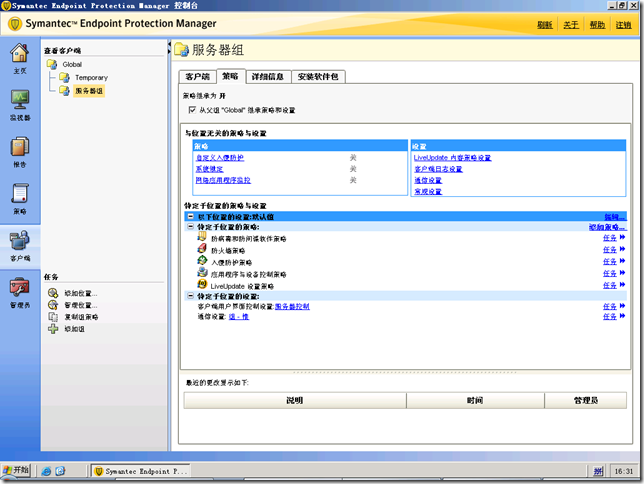Screen dimensions: 644x484
Task: Click the 时间 column header
Action: pos(475,400)
